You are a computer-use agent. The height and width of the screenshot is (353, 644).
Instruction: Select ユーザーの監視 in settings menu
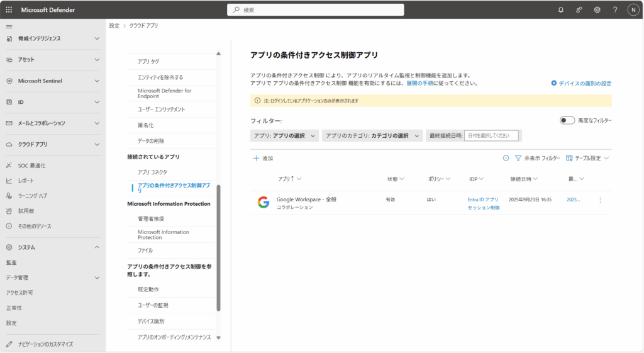click(x=153, y=305)
